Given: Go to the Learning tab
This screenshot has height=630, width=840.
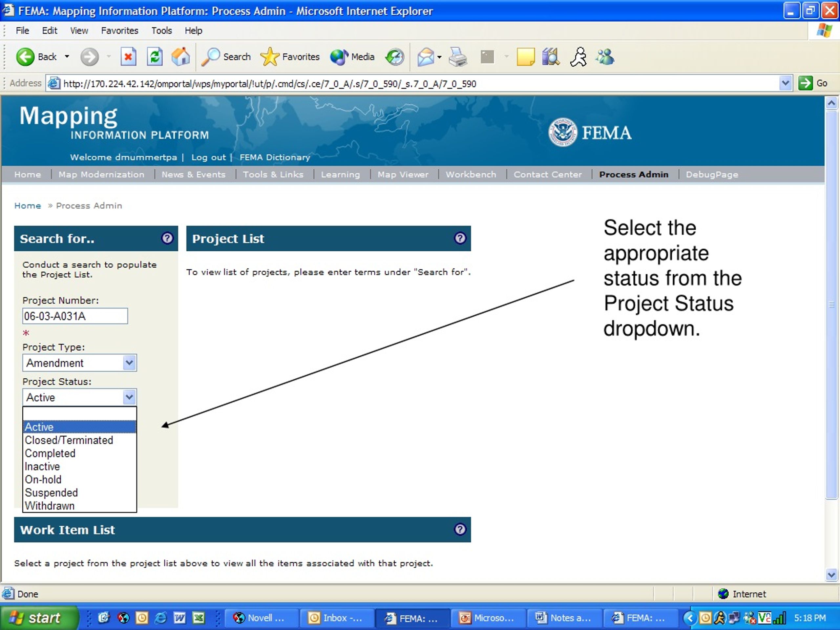Looking at the screenshot, I should click(x=340, y=174).
